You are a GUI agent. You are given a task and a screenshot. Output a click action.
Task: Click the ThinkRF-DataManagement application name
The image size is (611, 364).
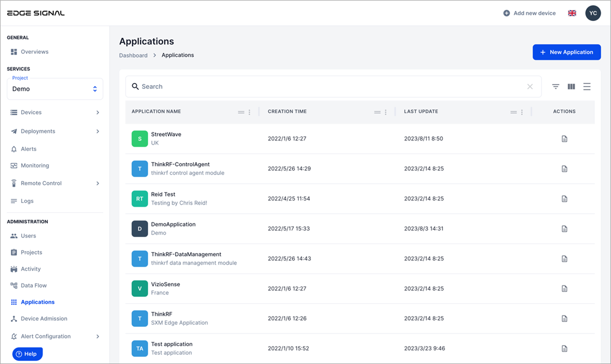186,254
